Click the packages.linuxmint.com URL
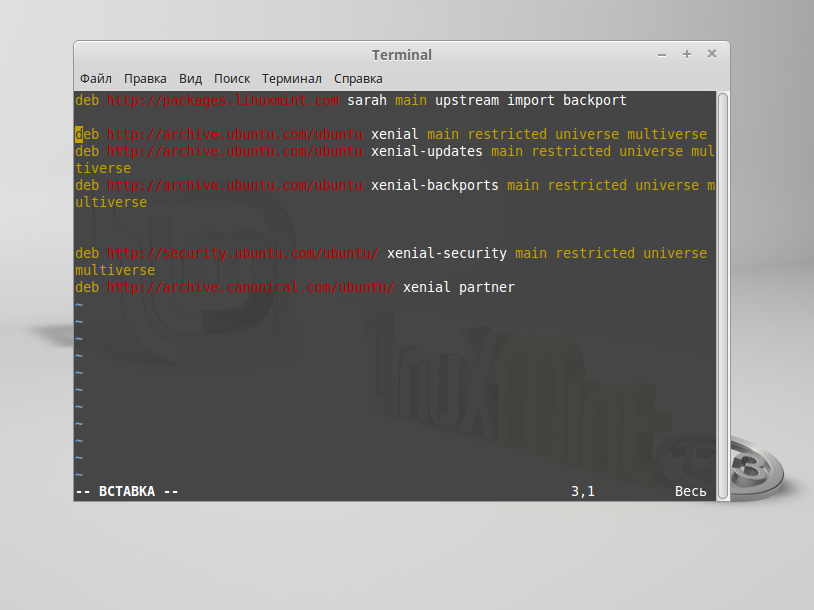 (223, 100)
